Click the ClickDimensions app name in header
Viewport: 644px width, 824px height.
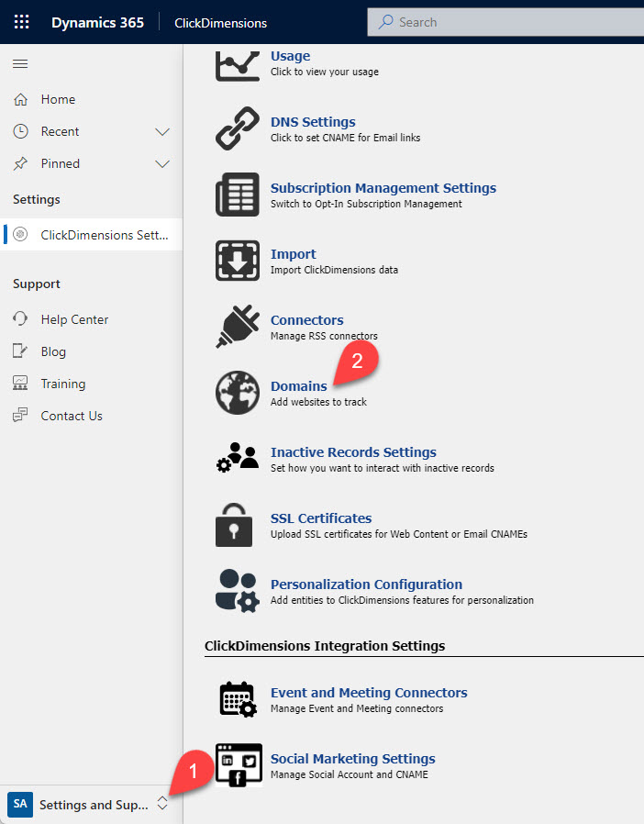click(x=220, y=23)
